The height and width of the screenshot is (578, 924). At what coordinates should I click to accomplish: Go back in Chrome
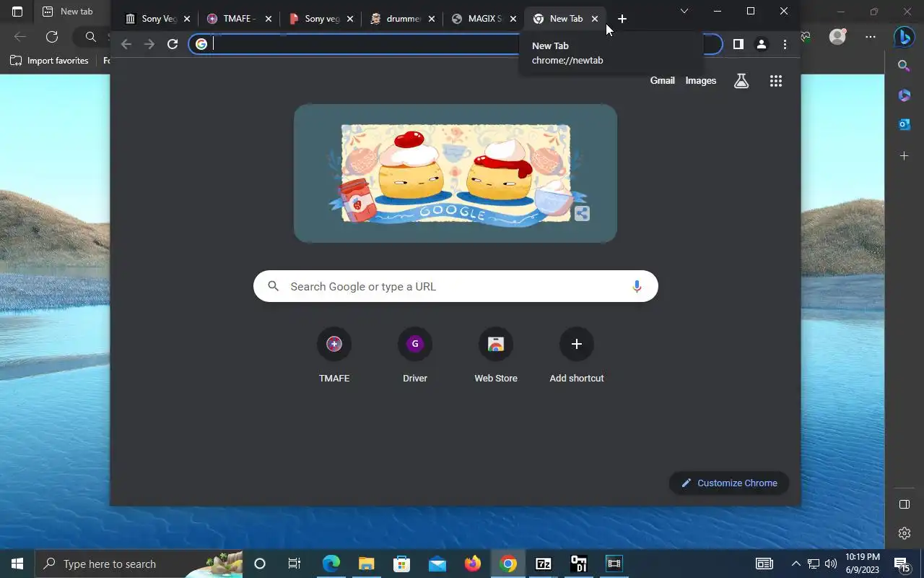126,44
